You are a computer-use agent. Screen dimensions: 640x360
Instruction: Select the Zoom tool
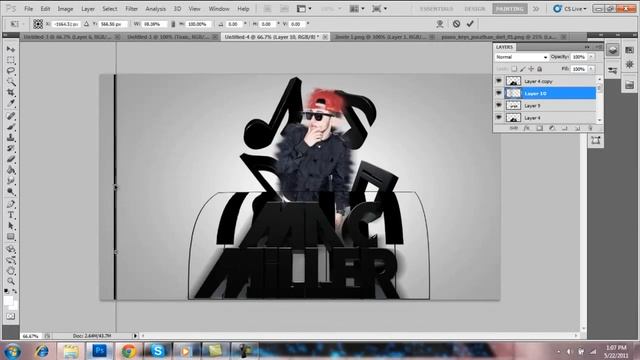point(11,281)
